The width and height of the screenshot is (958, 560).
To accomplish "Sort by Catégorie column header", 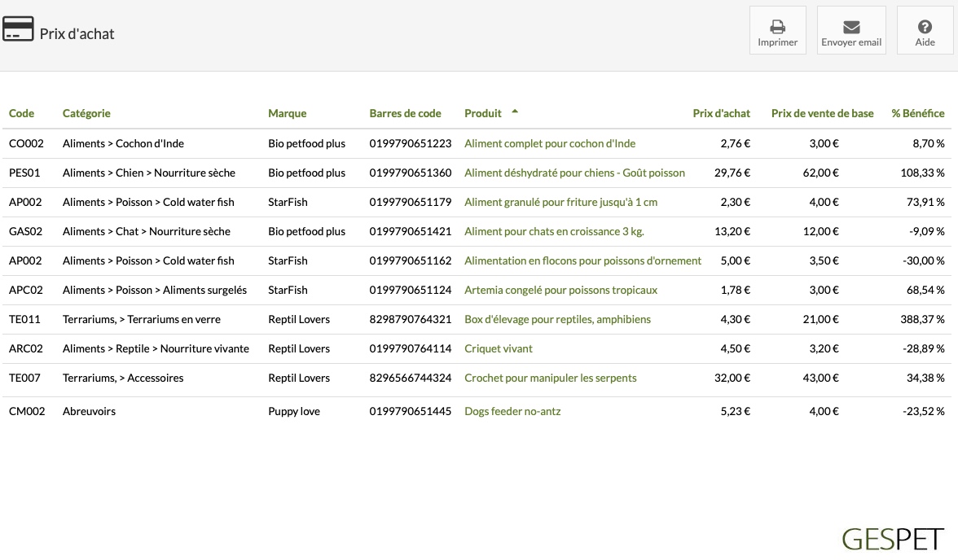I will 86,113.
